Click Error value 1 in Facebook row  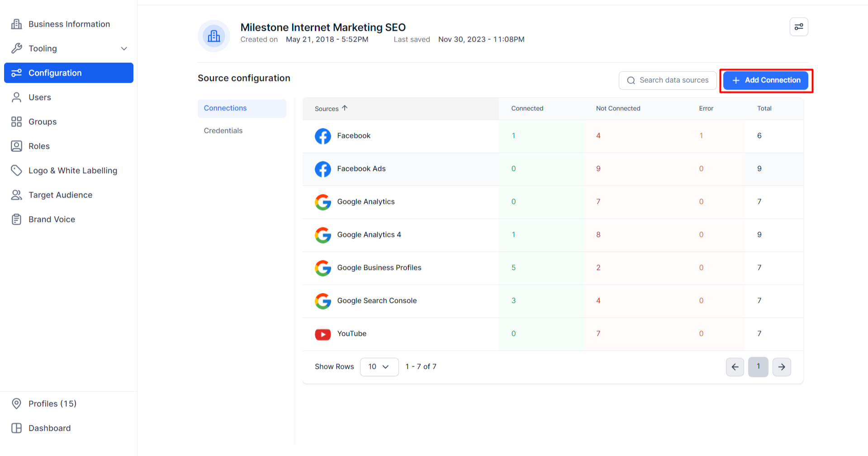click(701, 136)
